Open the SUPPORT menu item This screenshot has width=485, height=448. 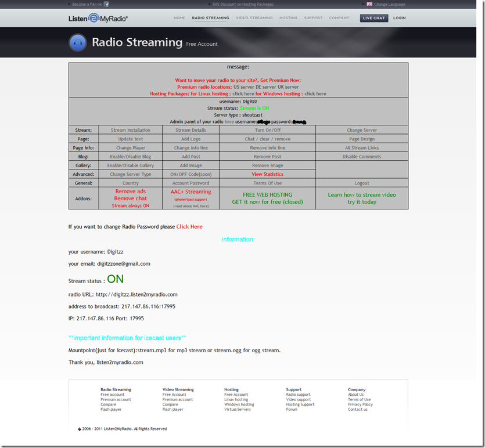[x=313, y=18]
